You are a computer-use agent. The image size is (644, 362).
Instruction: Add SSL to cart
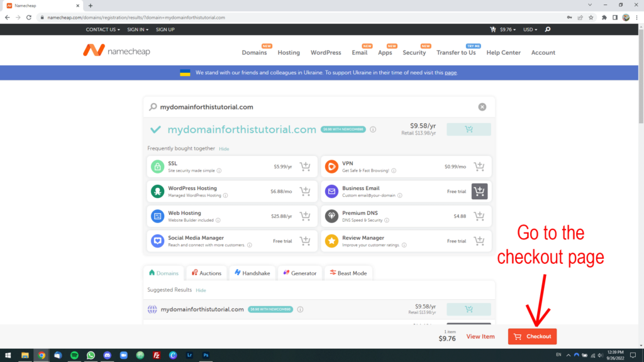(305, 166)
